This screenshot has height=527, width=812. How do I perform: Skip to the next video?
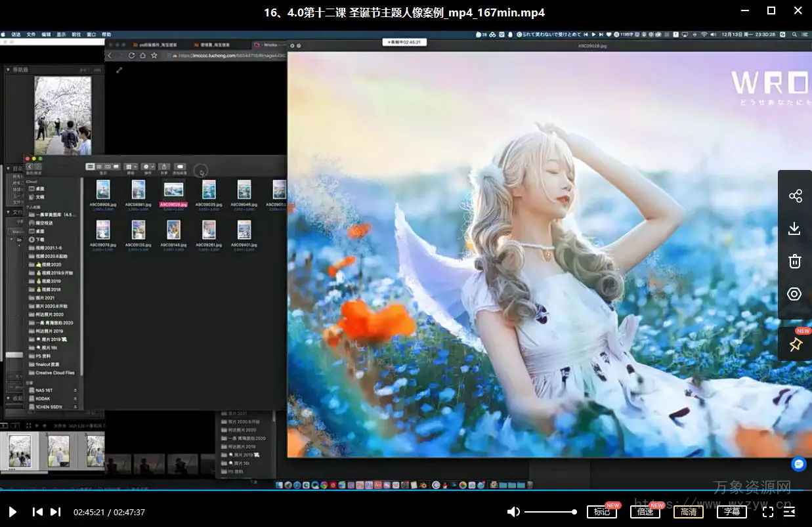click(56, 512)
